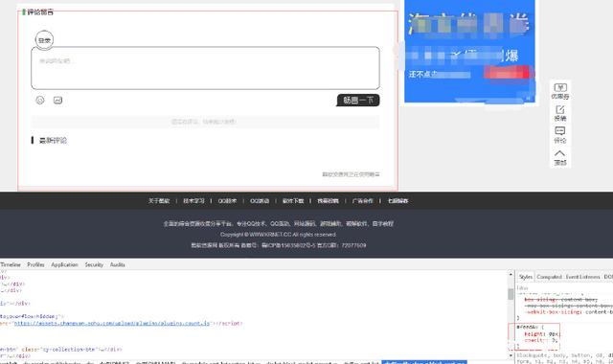
Task: Open the 软件下载 footer nav link
Action: (293, 201)
